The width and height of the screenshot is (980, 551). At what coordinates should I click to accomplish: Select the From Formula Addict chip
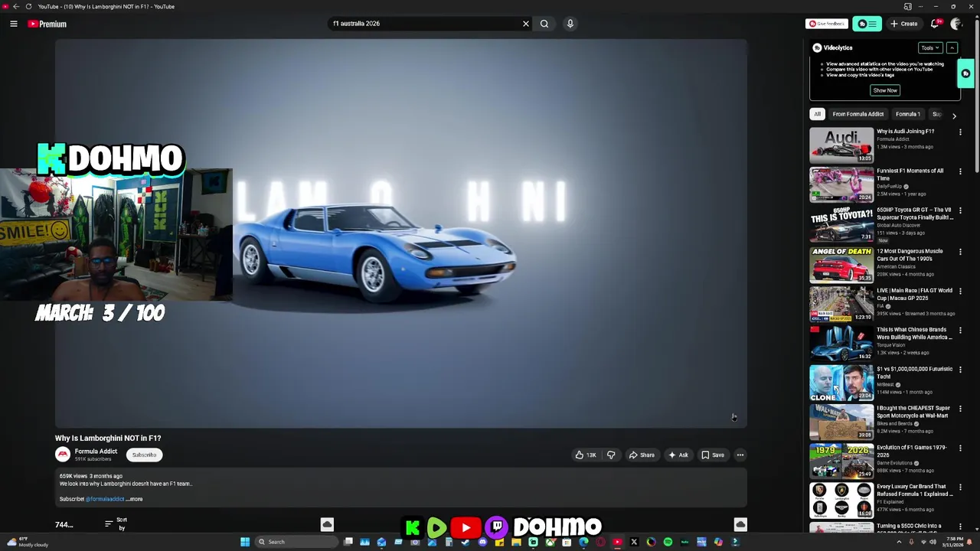(858, 114)
